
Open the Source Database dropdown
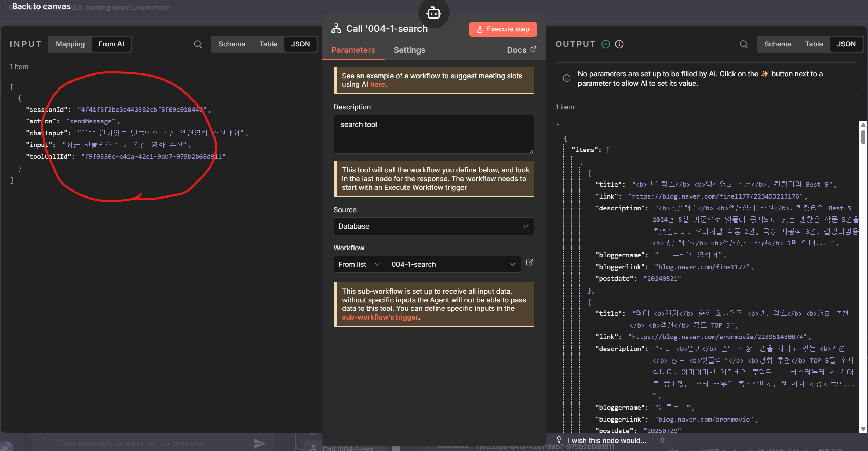433,226
